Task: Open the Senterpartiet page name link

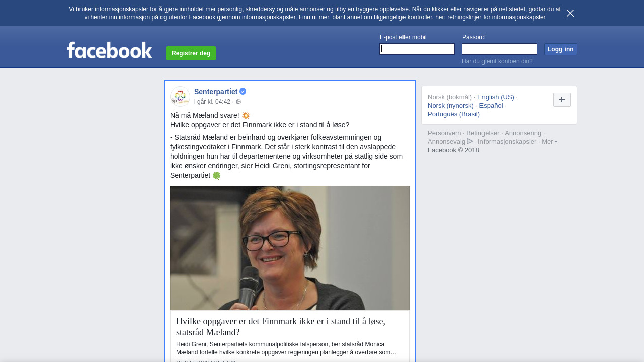Action: point(216,92)
